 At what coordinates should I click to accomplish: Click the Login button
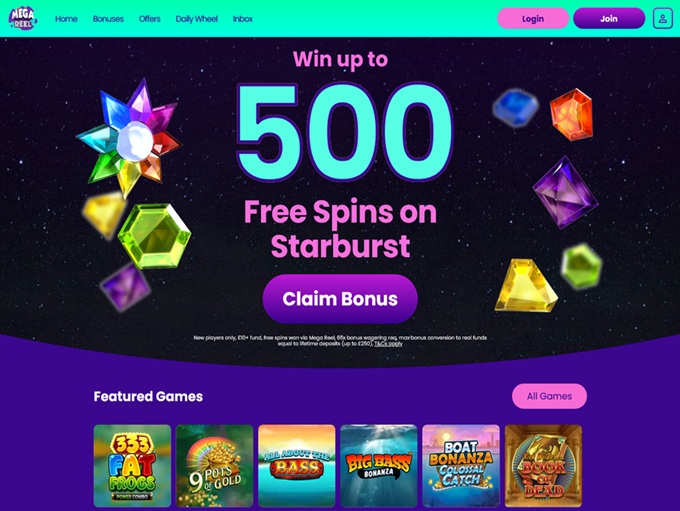(x=533, y=19)
